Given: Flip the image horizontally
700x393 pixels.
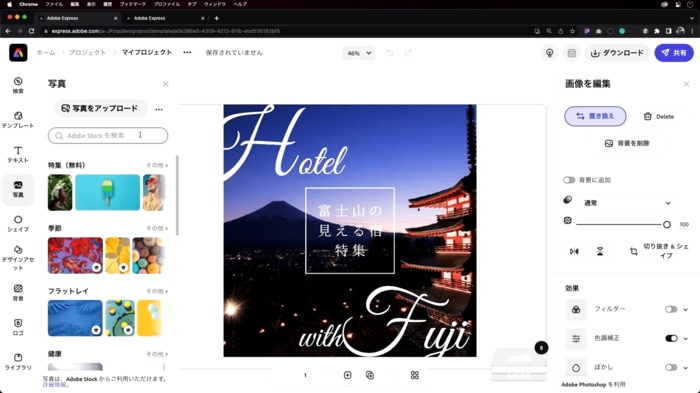Looking at the screenshot, I should (x=574, y=251).
